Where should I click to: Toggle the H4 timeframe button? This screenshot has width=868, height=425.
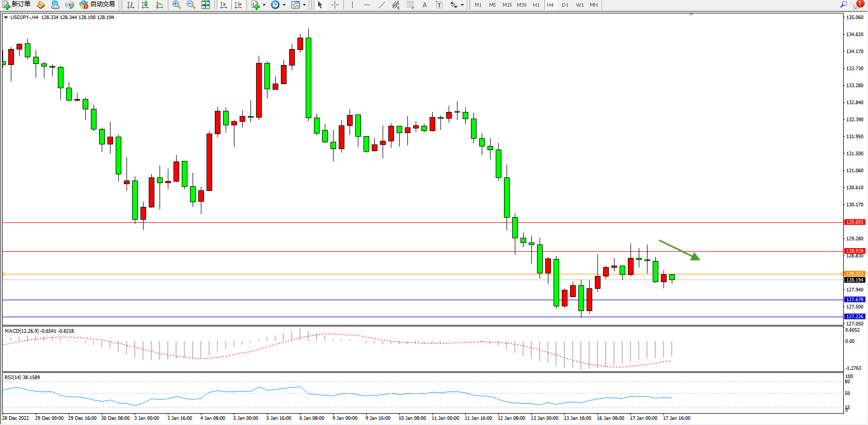pos(550,5)
